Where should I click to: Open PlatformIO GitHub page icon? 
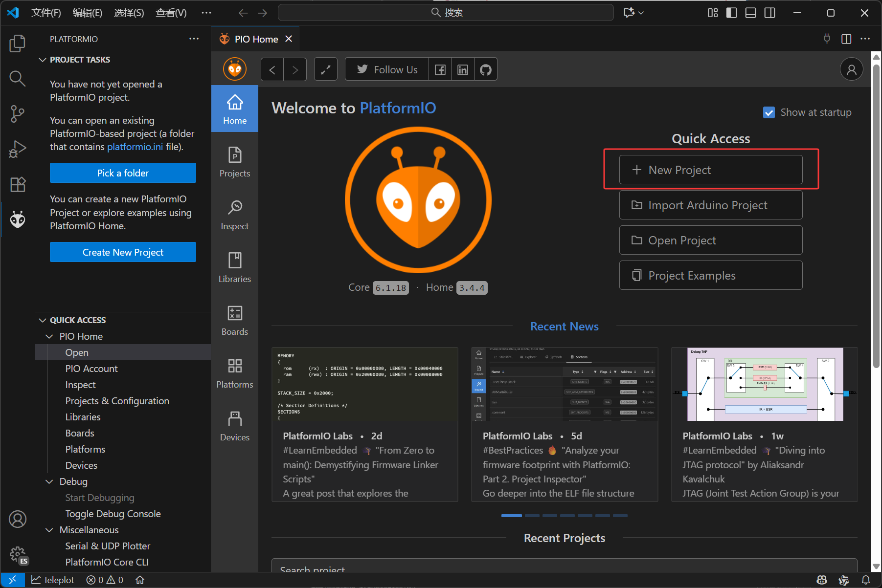click(486, 69)
